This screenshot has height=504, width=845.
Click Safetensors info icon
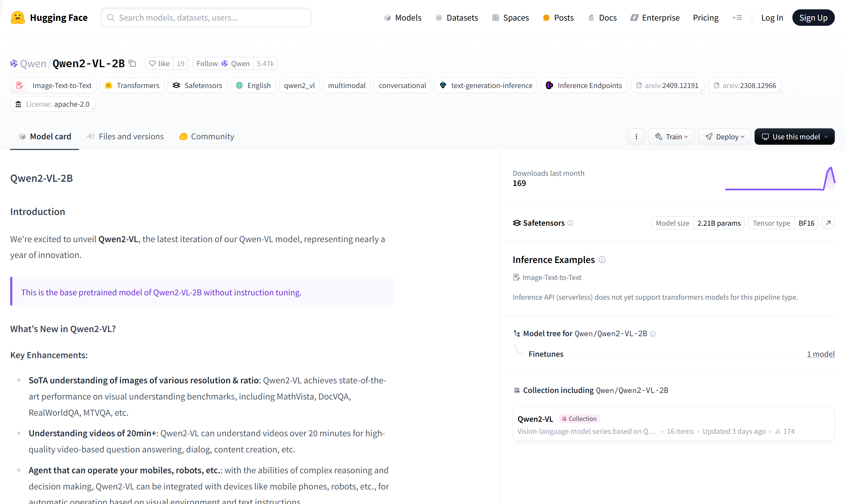tap(570, 223)
